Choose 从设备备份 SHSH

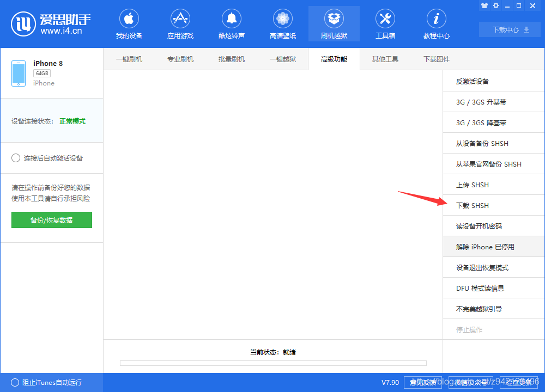coord(494,143)
